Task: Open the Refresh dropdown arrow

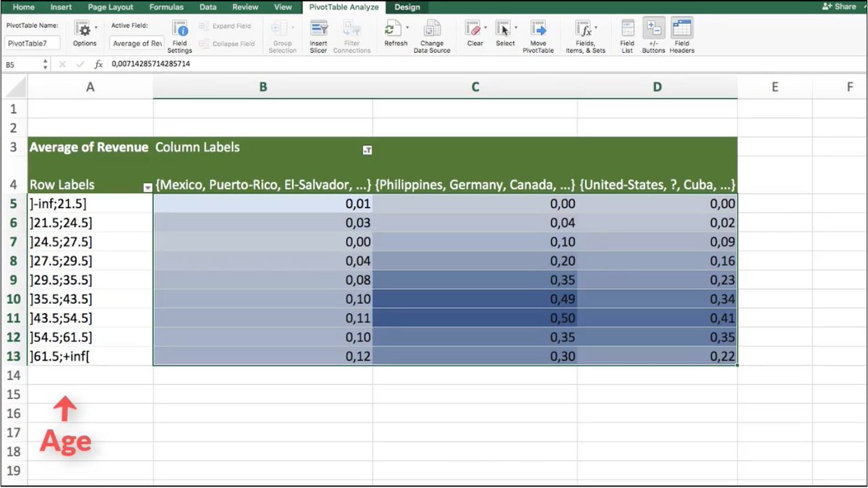Action: 407,28
